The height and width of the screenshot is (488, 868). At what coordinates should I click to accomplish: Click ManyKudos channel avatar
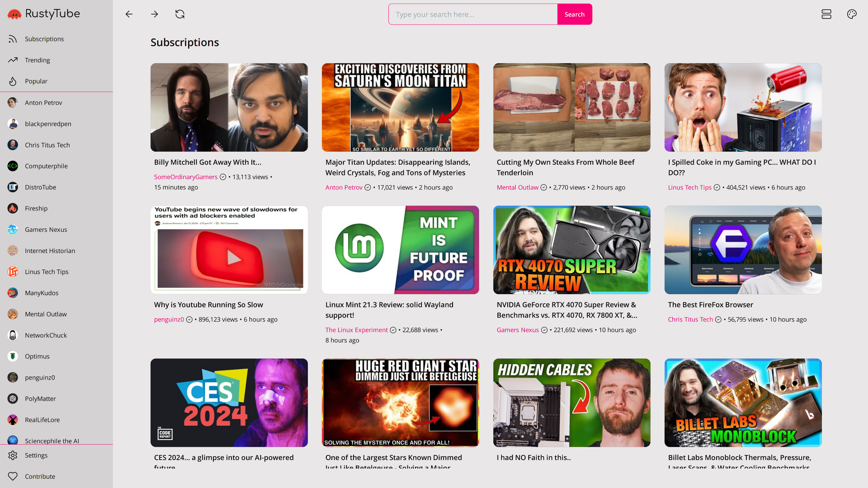[13, 293]
